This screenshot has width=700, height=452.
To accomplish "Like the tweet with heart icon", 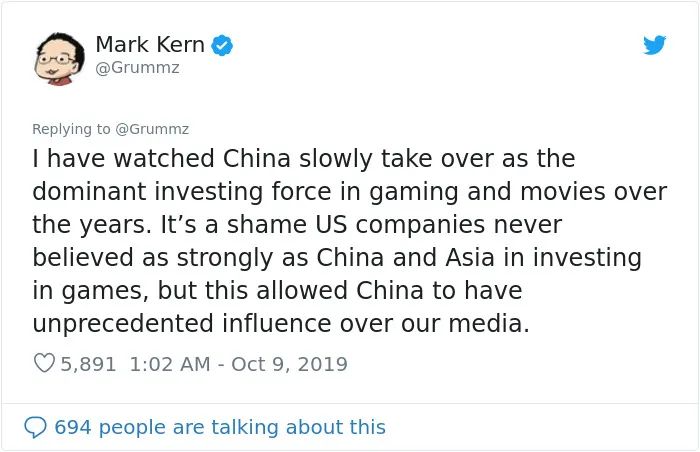I will 44,363.
